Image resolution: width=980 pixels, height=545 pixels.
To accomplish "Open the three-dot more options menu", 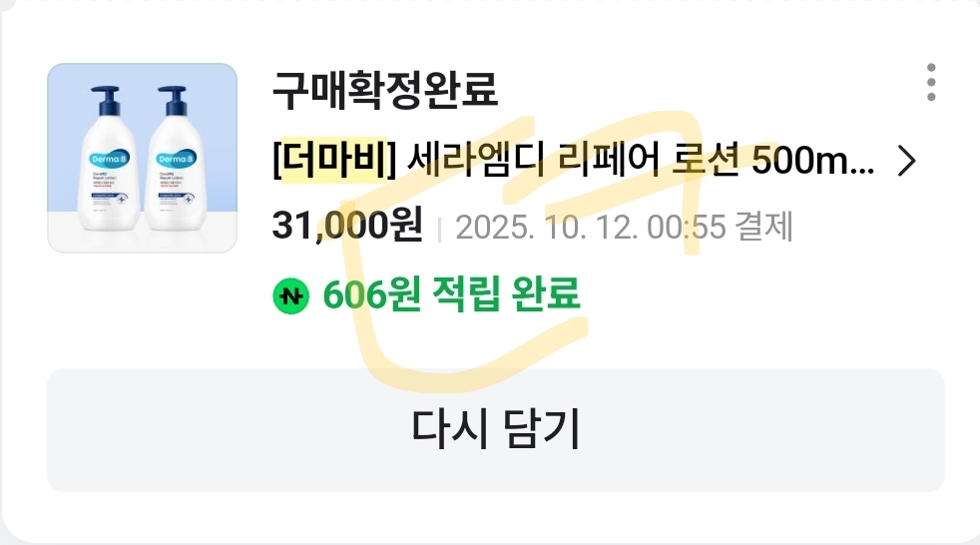I will 931,82.
